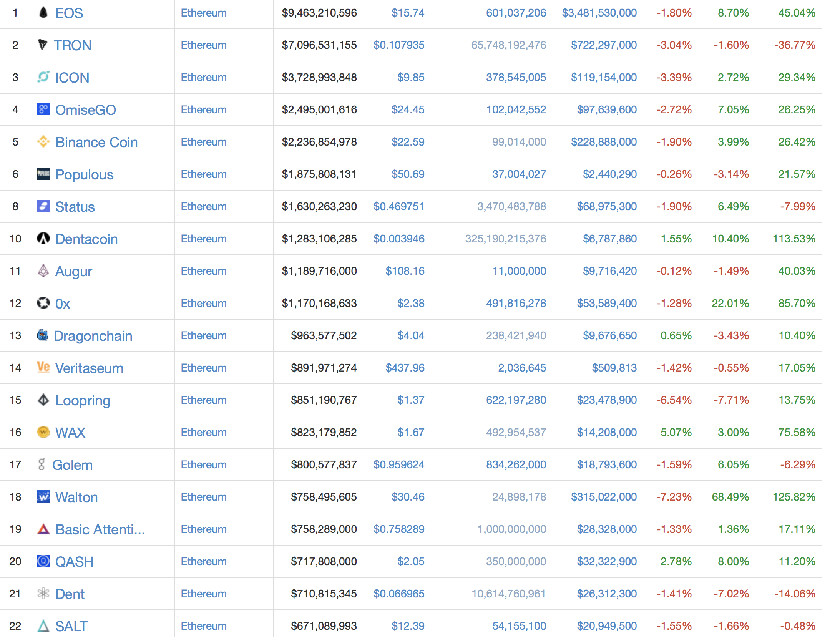This screenshot has height=637, width=840.
Task: Click Loopring 1h change -6.54%
Action: click(x=674, y=400)
